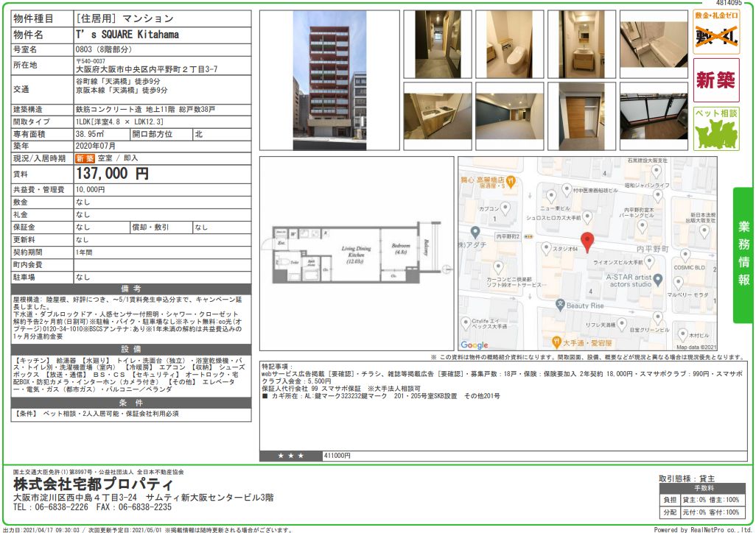Click the Google logo on the map
The height and width of the screenshot is (533, 756).
tap(474, 345)
